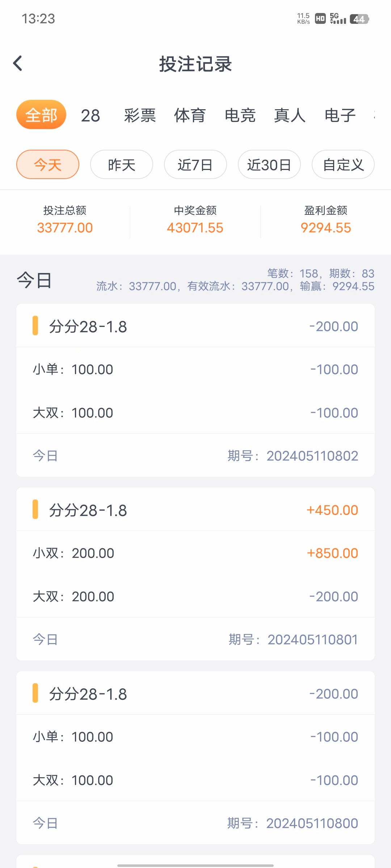
Task: Tap orange marker of period 202405110800 card
Action: coord(35,693)
